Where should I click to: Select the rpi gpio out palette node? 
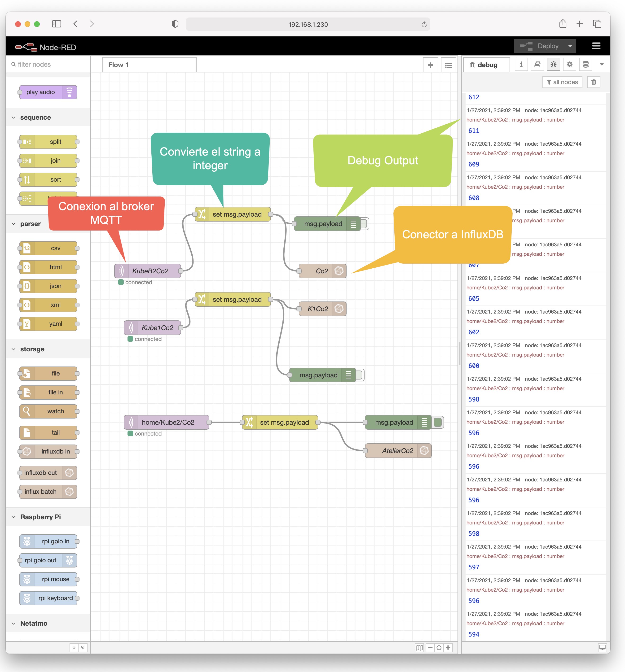[x=48, y=561]
